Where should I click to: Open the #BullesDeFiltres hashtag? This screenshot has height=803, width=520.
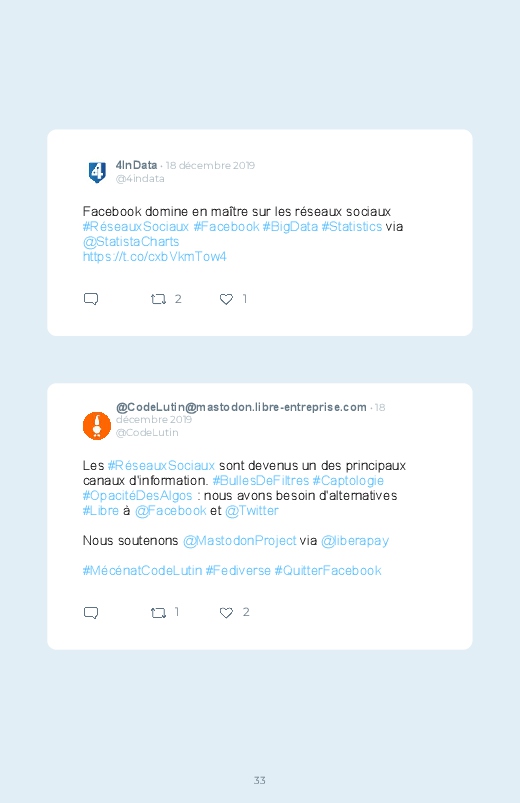(261, 480)
